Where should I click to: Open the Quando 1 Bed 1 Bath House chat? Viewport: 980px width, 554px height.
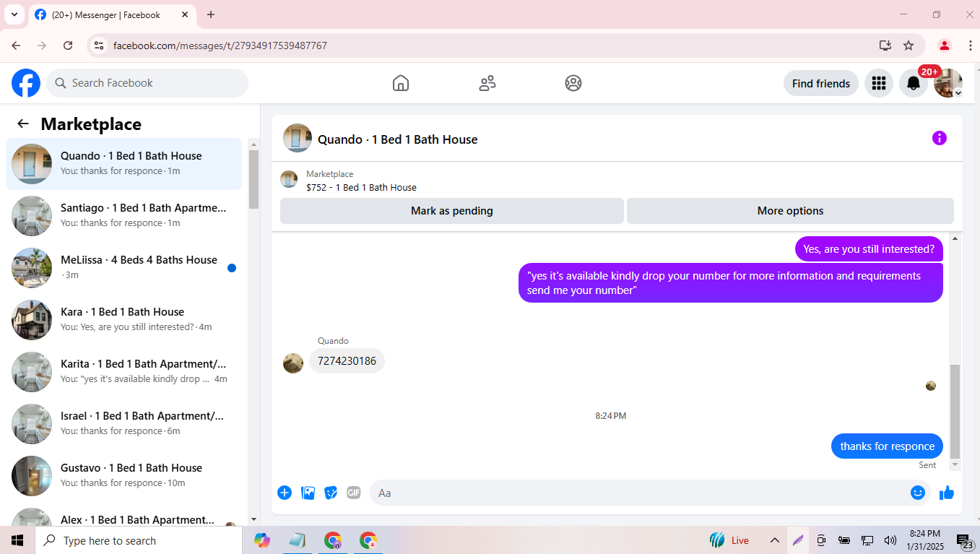tap(123, 164)
